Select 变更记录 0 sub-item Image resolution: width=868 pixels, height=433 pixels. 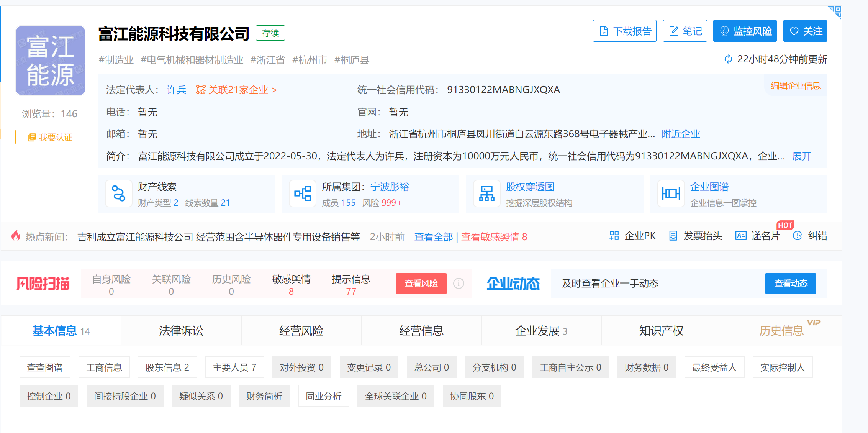369,367
